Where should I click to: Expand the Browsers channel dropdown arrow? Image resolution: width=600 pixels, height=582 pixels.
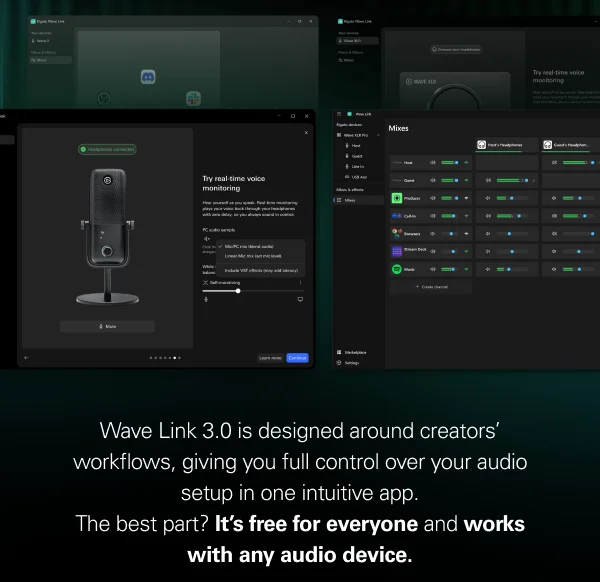click(466, 233)
